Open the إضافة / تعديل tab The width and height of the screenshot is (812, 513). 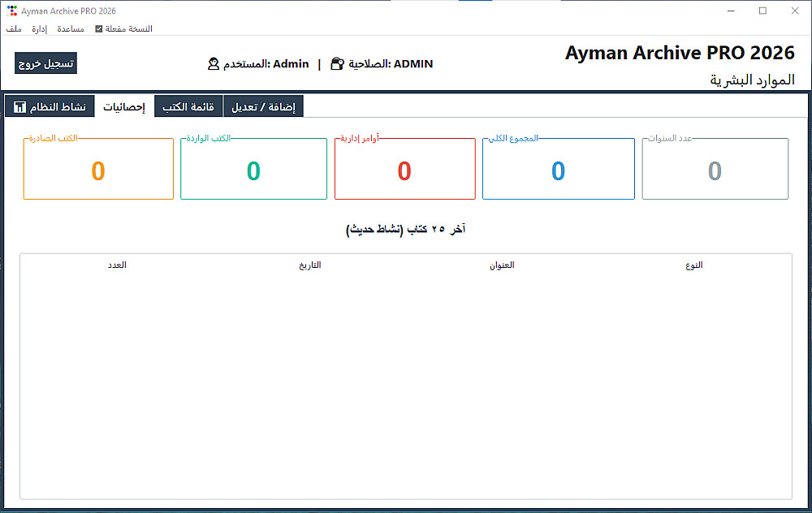264,106
